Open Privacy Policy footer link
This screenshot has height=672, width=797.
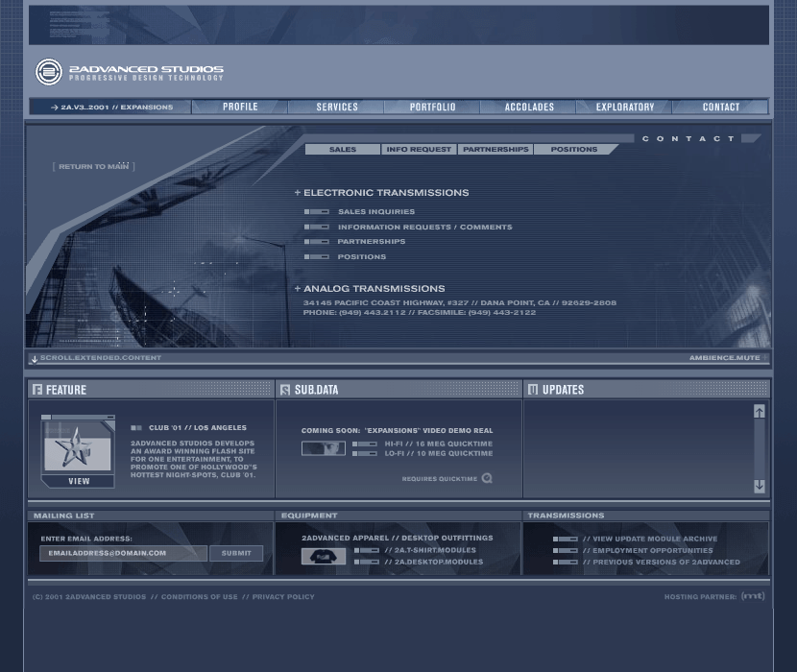[x=283, y=597]
